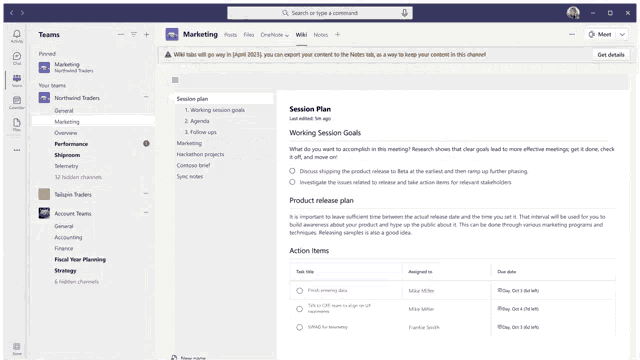
Task: Check 'Discuss shipping the product release' goal
Action: [x=292, y=171]
